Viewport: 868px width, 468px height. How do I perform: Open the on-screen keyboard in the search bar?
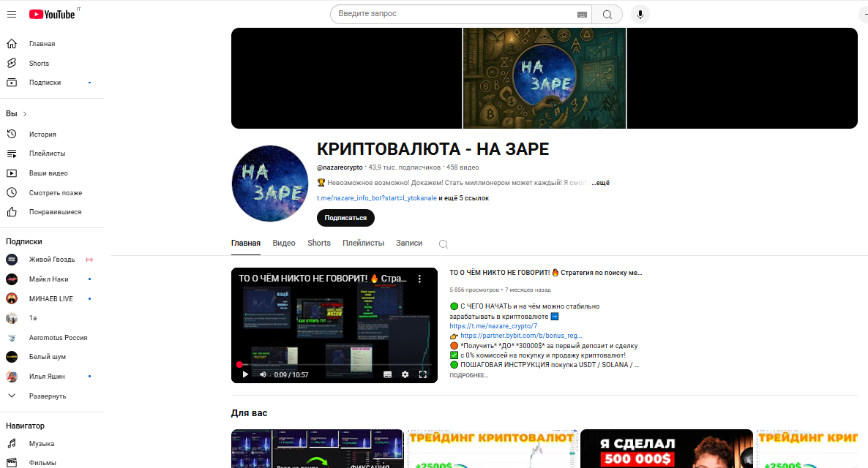click(x=582, y=14)
